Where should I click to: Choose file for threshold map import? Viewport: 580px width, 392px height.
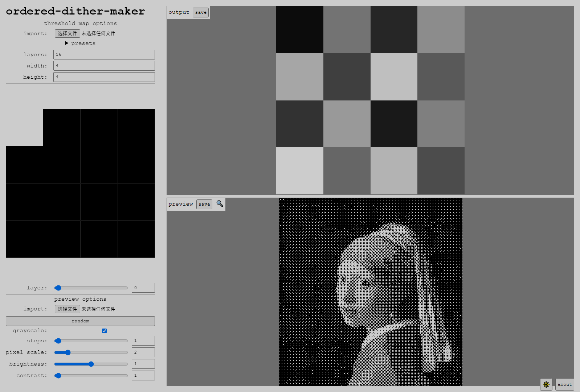68,33
